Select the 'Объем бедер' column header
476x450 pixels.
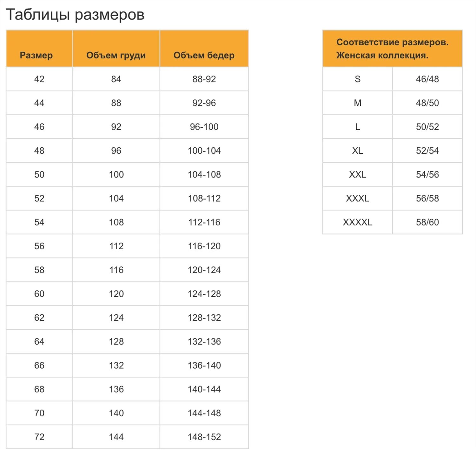[x=204, y=49]
